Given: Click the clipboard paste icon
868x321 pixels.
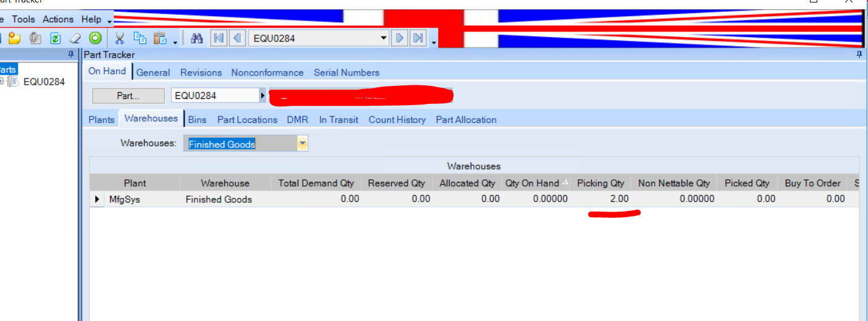Looking at the screenshot, I should 160,38.
